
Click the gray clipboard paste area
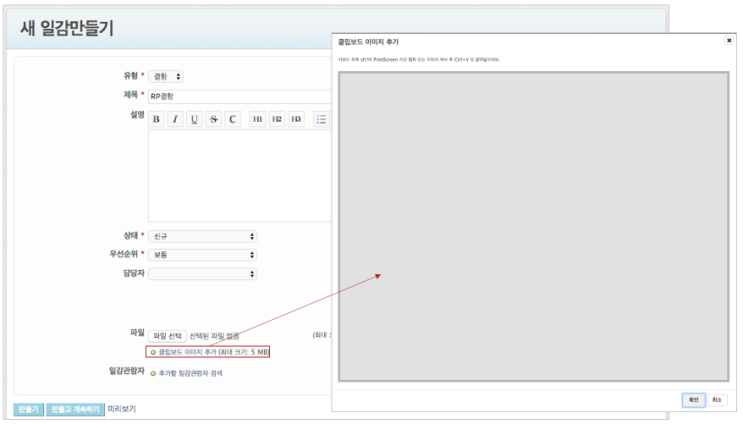pos(534,226)
